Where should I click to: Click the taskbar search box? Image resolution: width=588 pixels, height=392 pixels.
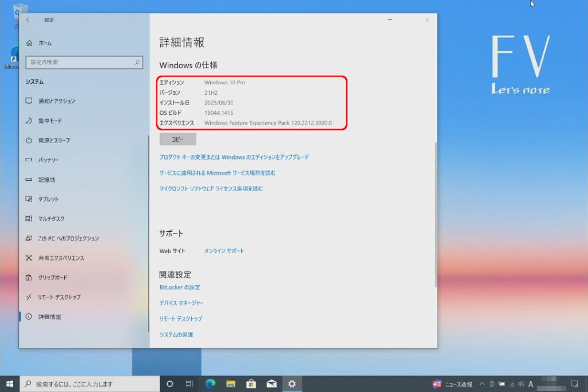(90, 384)
